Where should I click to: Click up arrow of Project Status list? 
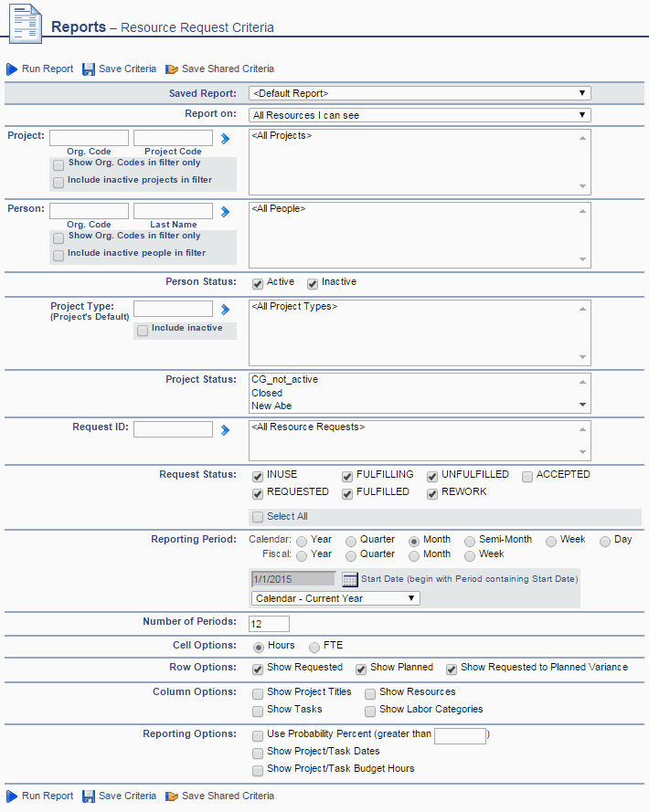point(582,382)
